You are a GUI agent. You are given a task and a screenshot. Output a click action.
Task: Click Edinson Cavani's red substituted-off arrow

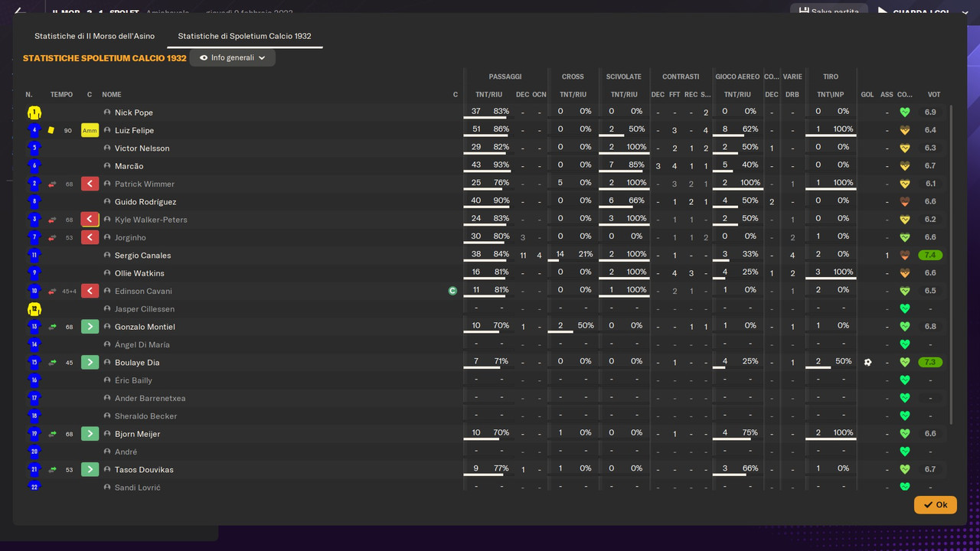point(90,291)
